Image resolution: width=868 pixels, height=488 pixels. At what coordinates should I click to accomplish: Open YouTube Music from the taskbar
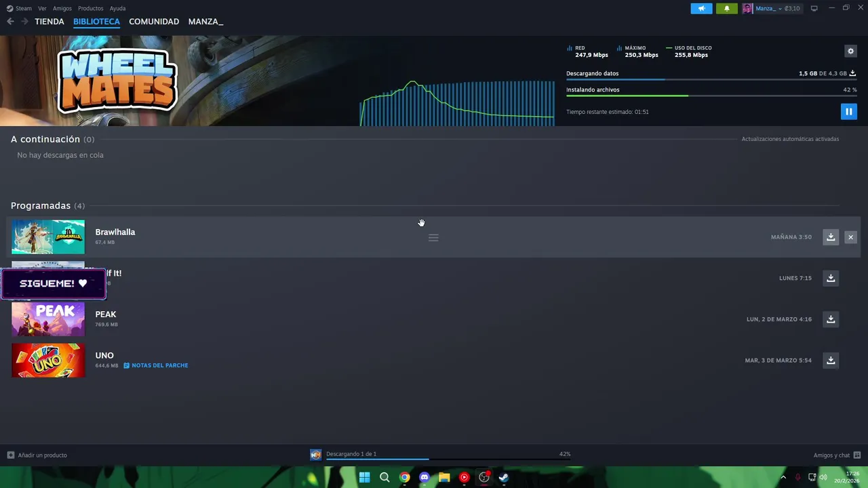[464, 477]
